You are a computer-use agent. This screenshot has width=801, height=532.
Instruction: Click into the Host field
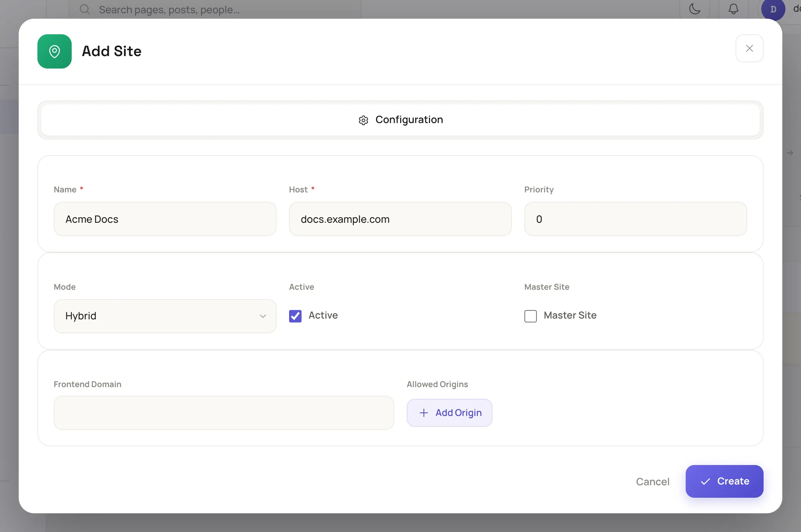pyautogui.click(x=400, y=219)
